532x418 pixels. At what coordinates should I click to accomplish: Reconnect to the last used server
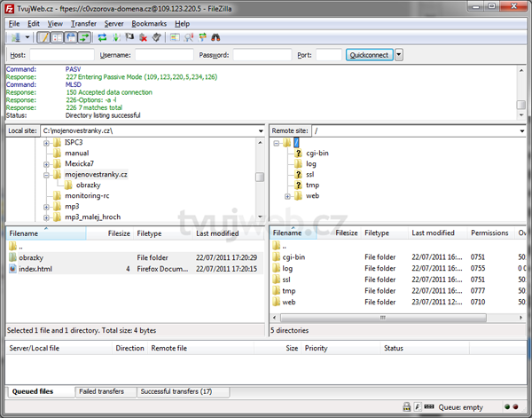click(156, 37)
